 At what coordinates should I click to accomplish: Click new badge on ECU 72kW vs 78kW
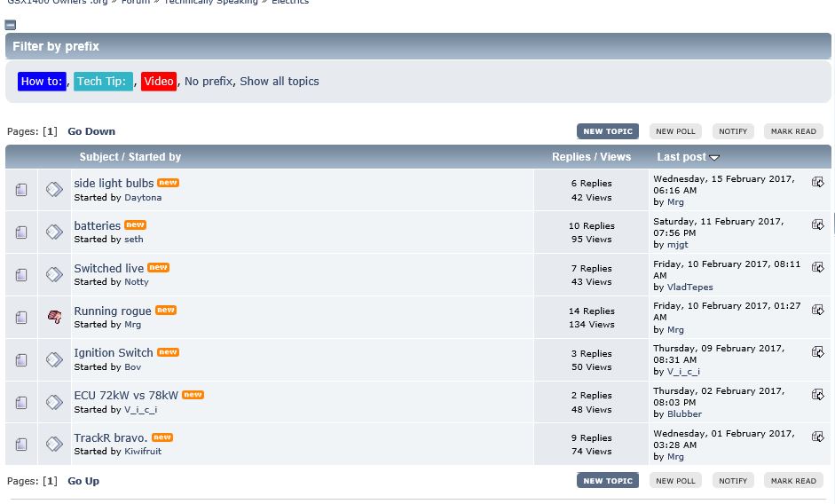[193, 395]
